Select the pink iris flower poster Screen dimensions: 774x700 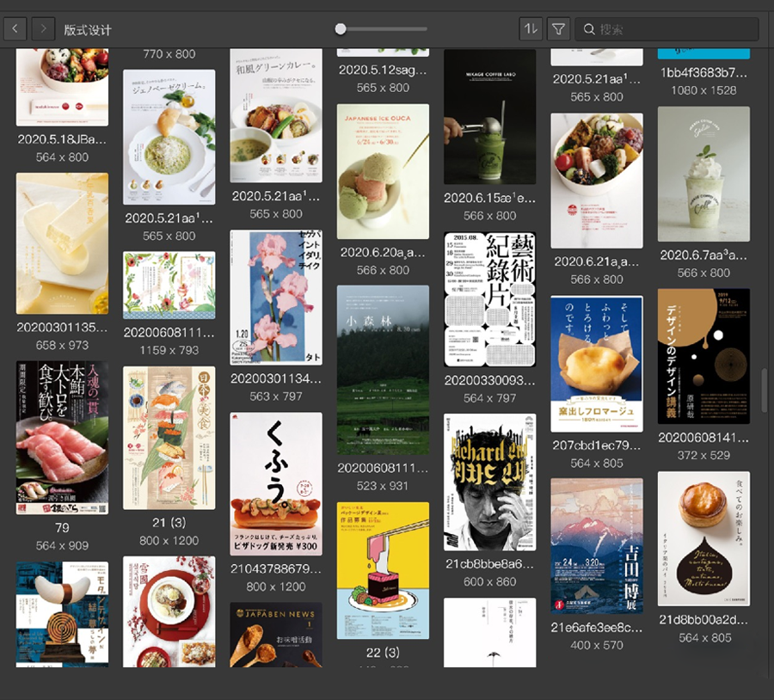276,297
